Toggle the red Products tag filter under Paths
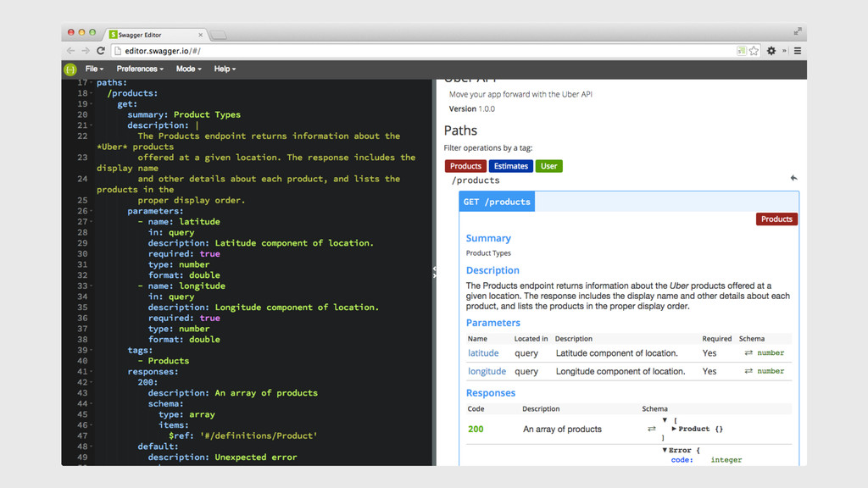Viewport: 868px width, 488px height. (465, 166)
